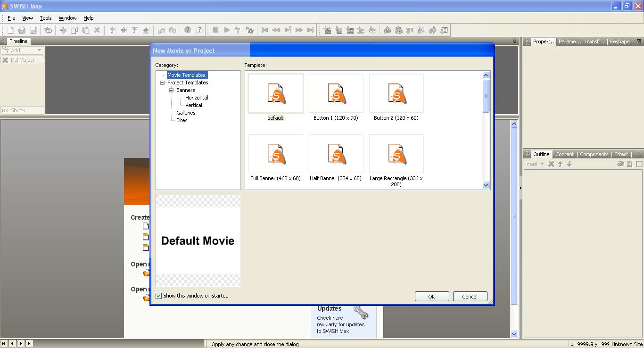
Task: Click OK in New Movie dialog
Action: (431, 297)
